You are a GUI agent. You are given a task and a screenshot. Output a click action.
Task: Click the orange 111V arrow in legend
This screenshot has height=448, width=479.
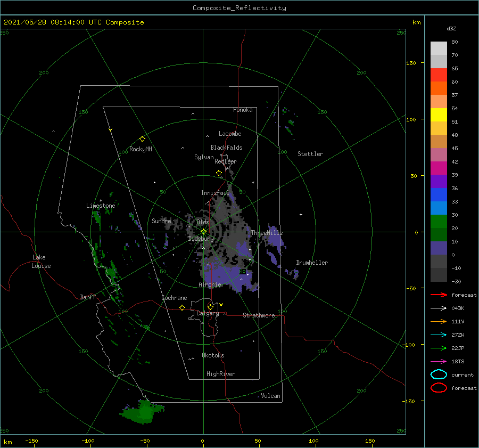[x=439, y=321]
